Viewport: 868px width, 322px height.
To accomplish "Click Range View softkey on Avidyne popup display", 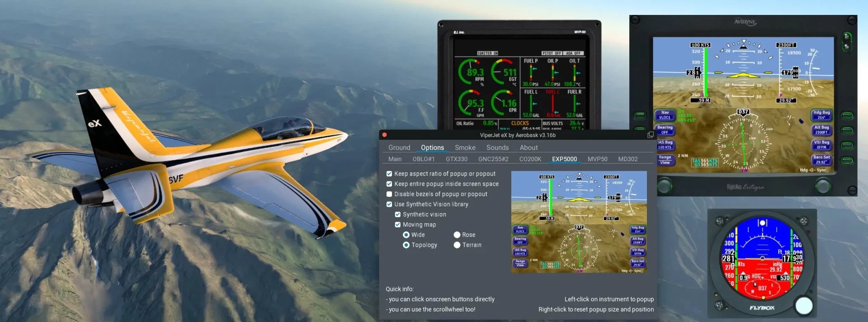I will point(665,160).
